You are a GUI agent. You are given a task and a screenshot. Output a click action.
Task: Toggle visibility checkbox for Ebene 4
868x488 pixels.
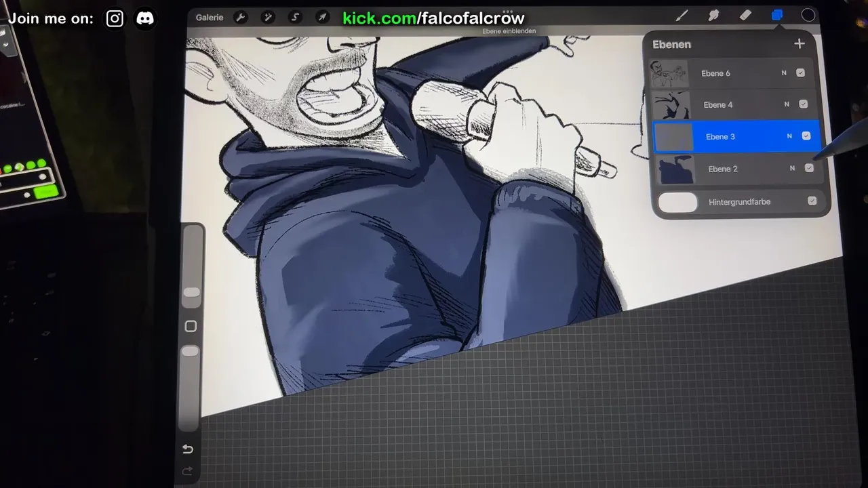coord(803,104)
